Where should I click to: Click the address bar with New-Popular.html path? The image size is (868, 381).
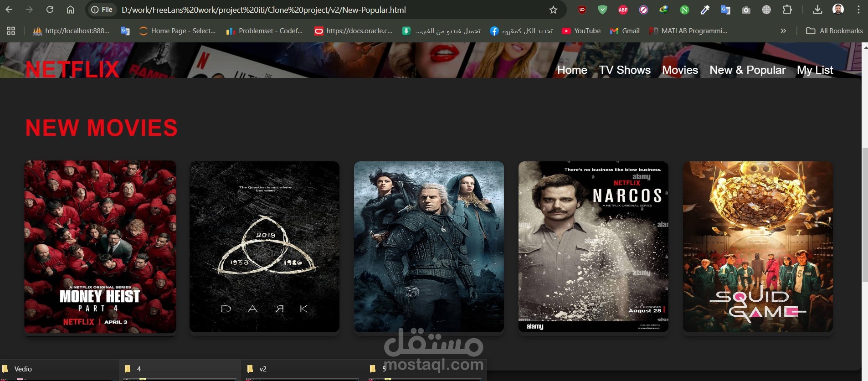(263, 10)
